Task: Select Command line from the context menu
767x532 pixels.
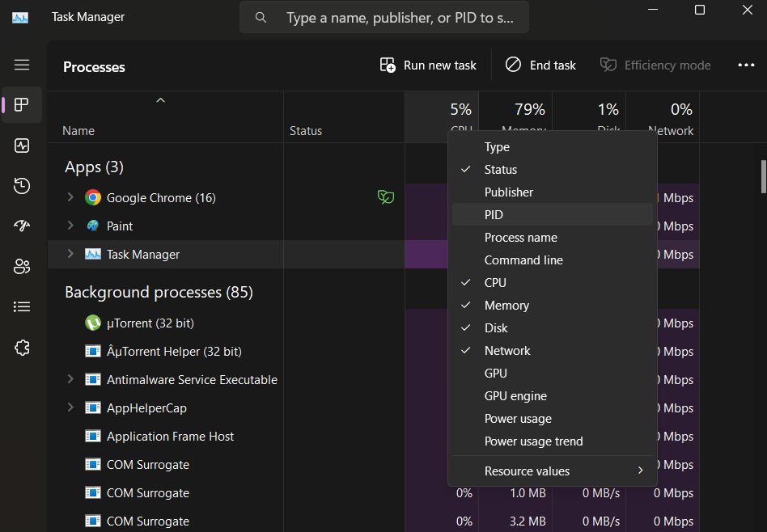Action: click(523, 260)
